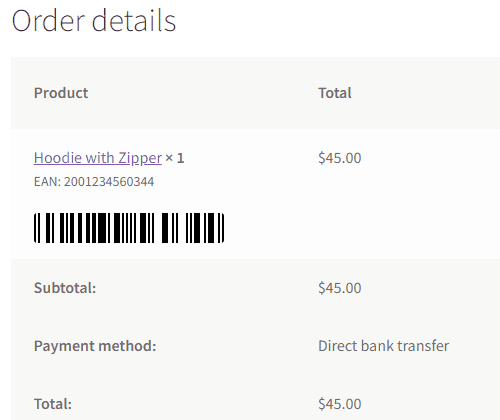Screen dimensions: 500x420
Task: Click the Product column header
Action: coord(61,93)
